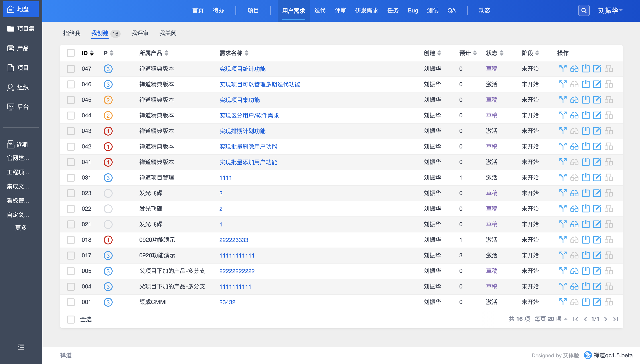Expand the 每页 20 项 page-size dropdown
Screen dimensions: 640x364
click(x=550, y=319)
